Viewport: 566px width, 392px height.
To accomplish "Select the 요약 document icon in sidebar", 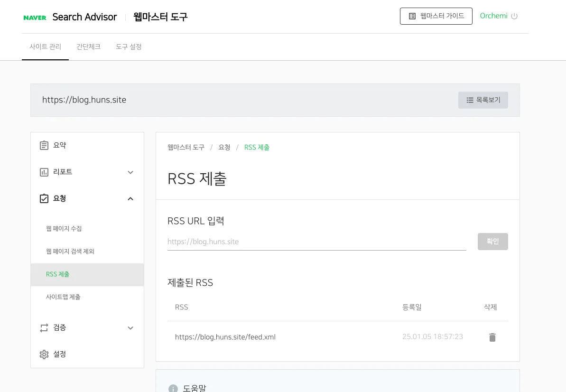I will point(44,145).
